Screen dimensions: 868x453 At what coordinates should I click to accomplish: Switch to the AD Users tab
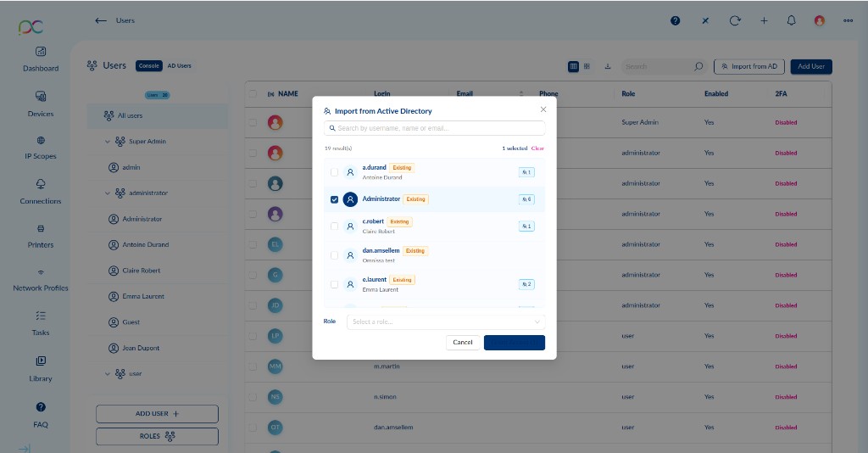point(179,65)
